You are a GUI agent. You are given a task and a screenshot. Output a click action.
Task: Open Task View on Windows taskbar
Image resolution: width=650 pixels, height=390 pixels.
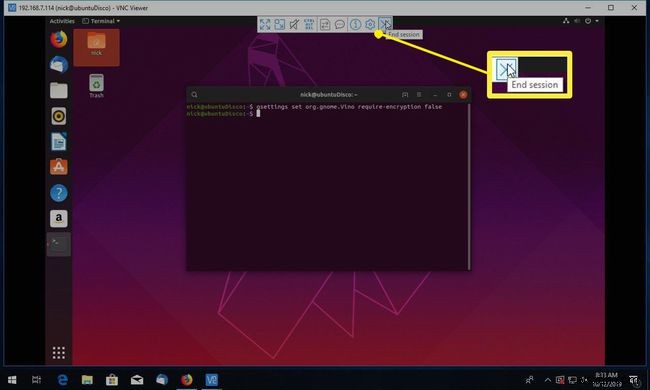tap(36, 380)
